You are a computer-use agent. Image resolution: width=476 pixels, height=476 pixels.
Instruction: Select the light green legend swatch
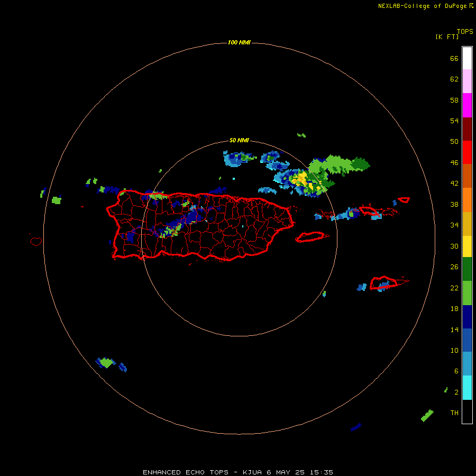point(467,293)
